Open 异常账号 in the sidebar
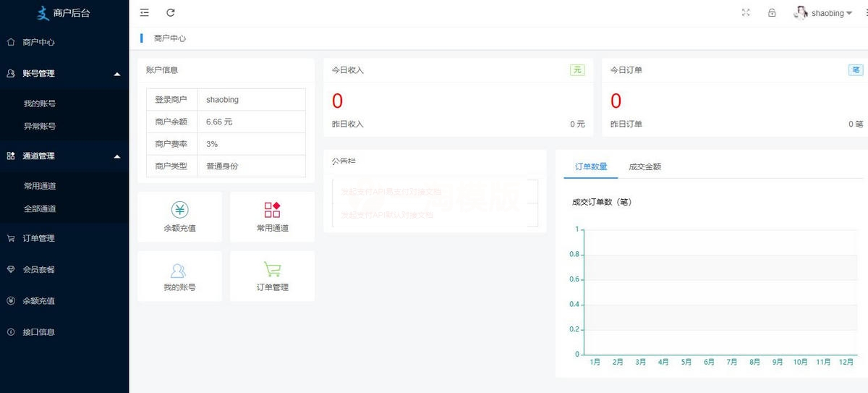Image resolution: width=868 pixels, height=393 pixels. tap(40, 126)
